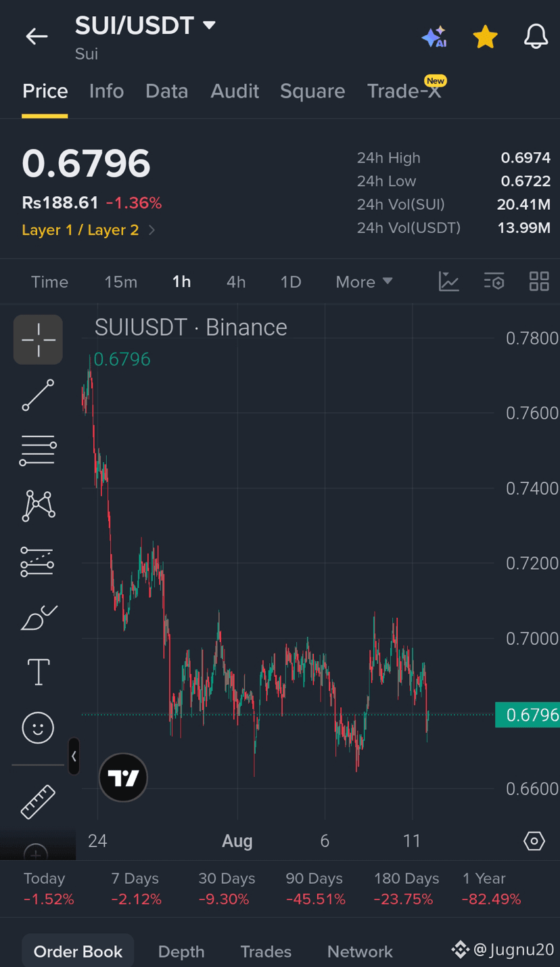Viewport: 560px width, 967px height.
Task: Open chart axis settings hexagon icon
Action: (x=534, y=841)
